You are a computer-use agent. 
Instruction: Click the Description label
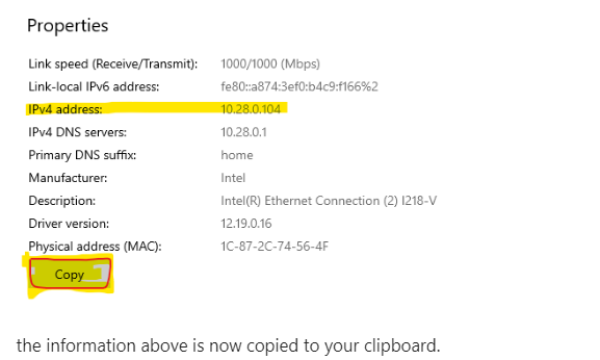pos(62,201)
